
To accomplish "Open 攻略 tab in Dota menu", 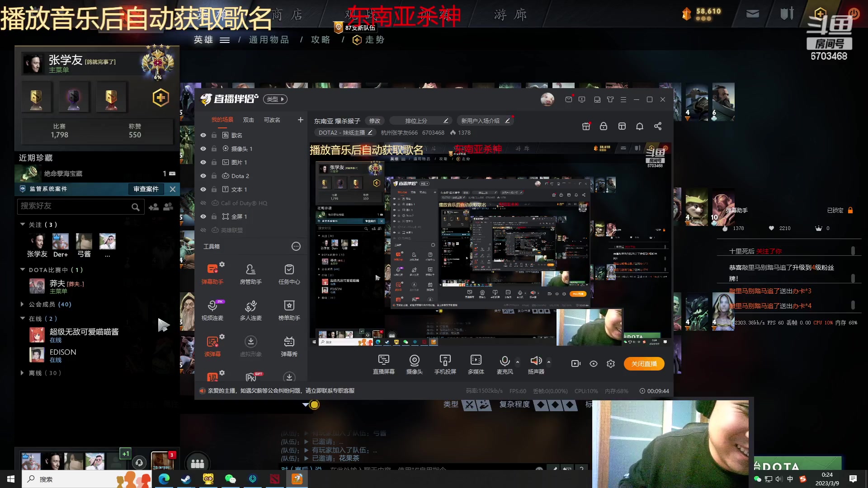I will click(321, 40).
